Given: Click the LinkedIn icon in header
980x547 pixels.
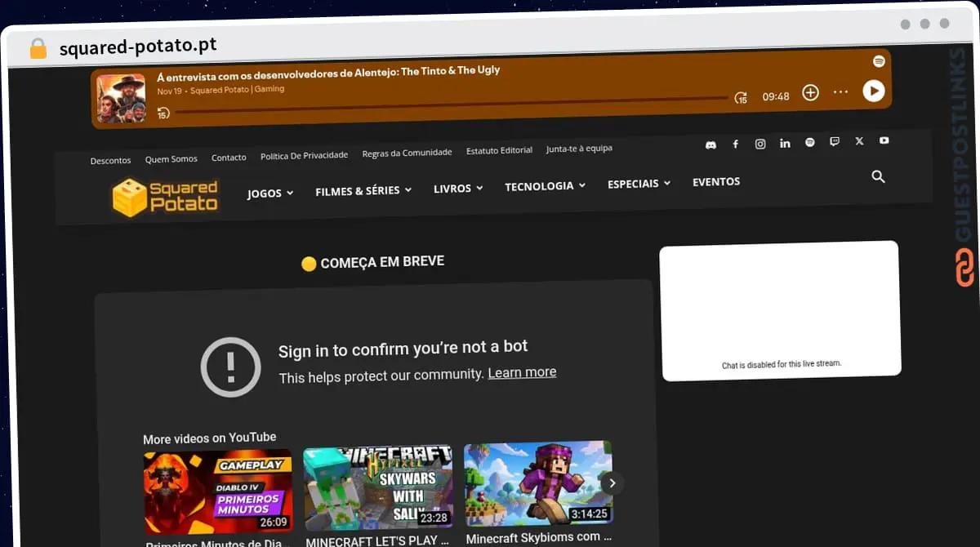Looking at the screenshot, I should (x=785, y=144).
